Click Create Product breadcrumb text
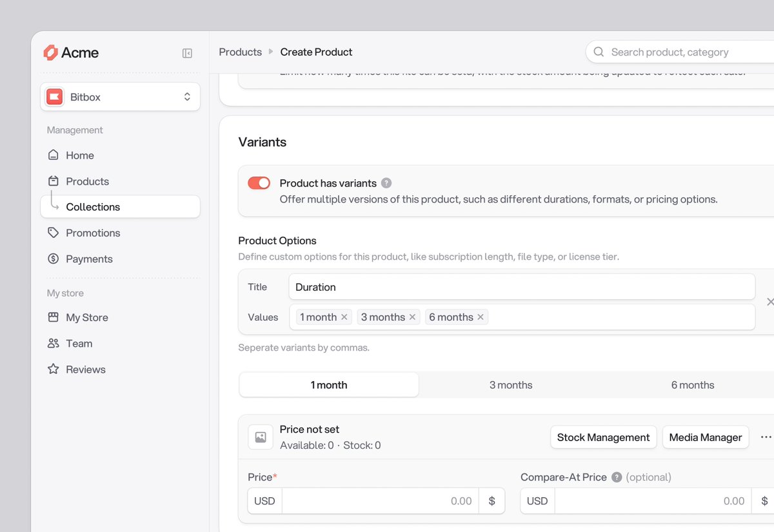This screenshot has height=532, width=774. [x=316, y=52]
